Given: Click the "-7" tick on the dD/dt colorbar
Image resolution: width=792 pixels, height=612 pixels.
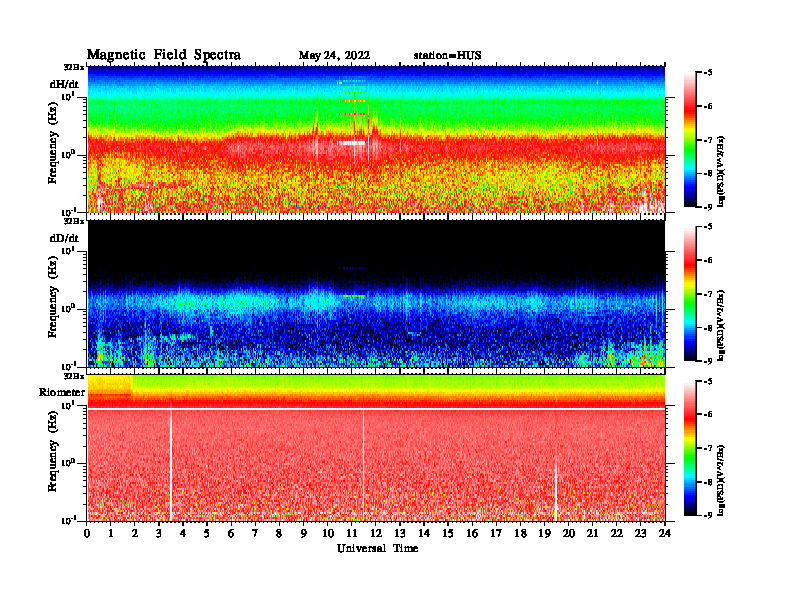Looking at the screenshot, I should point(708,294).
